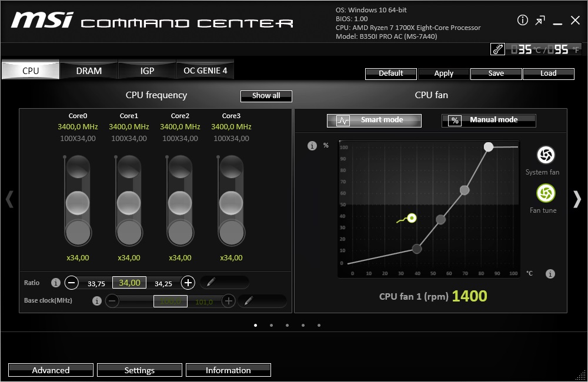Click the Save profile button

pyautogui.click(x=496, y=73)
